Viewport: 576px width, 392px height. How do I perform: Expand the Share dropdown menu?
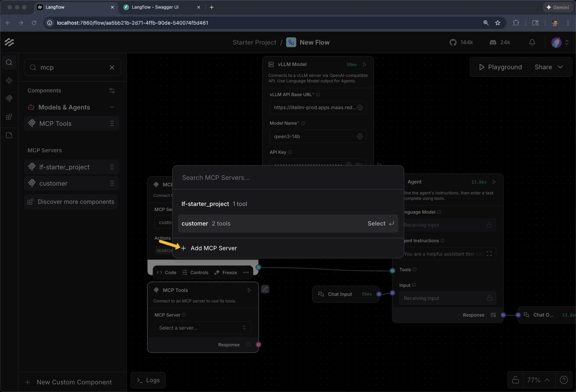pyautogui.click(x=560, y=67)
